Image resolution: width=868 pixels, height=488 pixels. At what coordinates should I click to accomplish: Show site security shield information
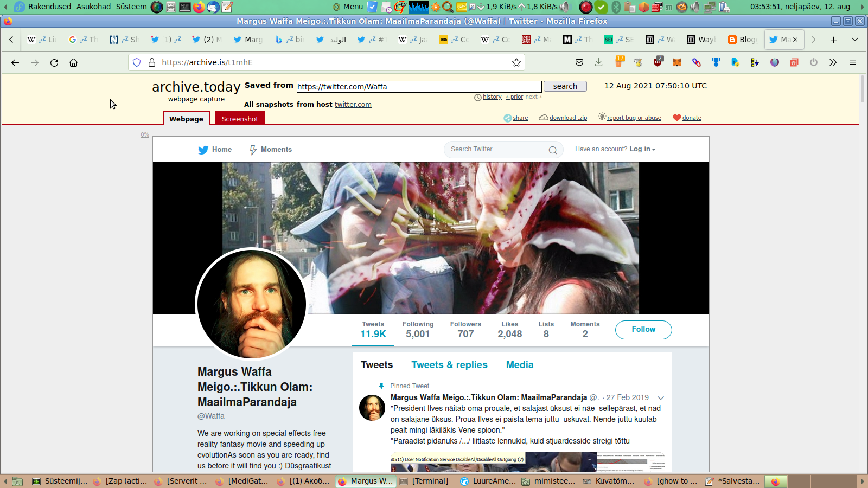(x=137, y=62)
